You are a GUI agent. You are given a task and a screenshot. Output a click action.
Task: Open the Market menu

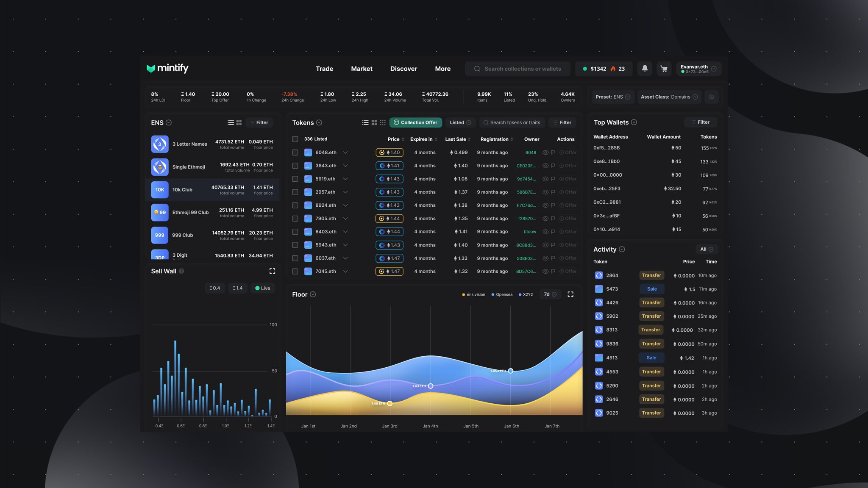tap(362, 69)
